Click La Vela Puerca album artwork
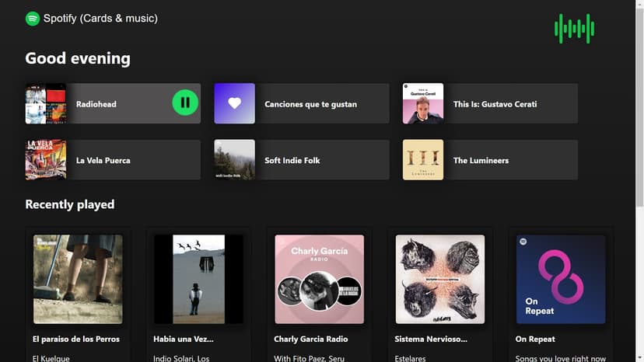Image resolution: width=644 pixels, height=362 pixels. pyautogui.click(x=46, y=160)
